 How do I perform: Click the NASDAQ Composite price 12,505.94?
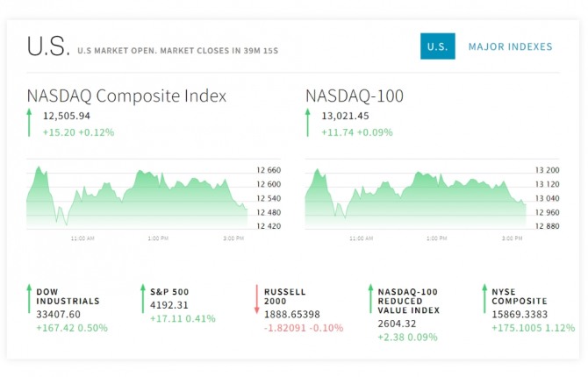(x=67, y=116)
